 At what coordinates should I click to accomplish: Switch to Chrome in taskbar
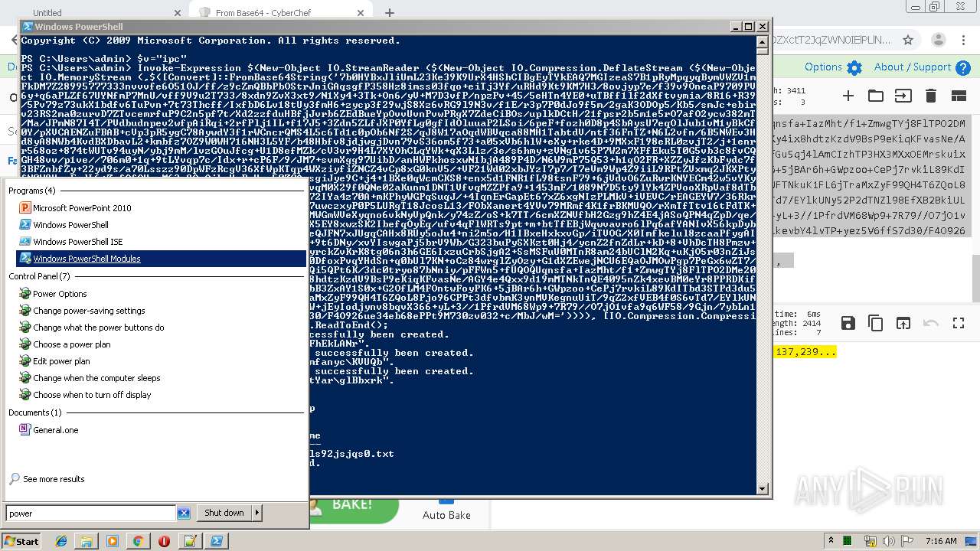pos(138,541)
